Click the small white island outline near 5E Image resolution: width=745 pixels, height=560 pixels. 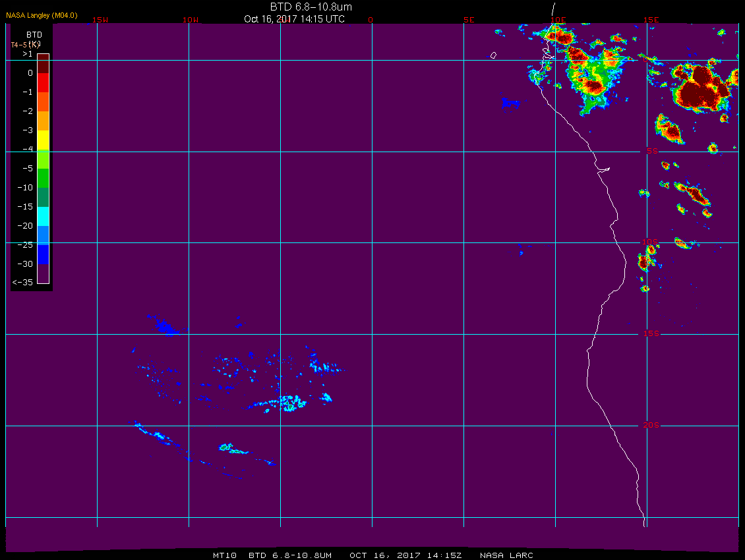click(x=493, y=55)
